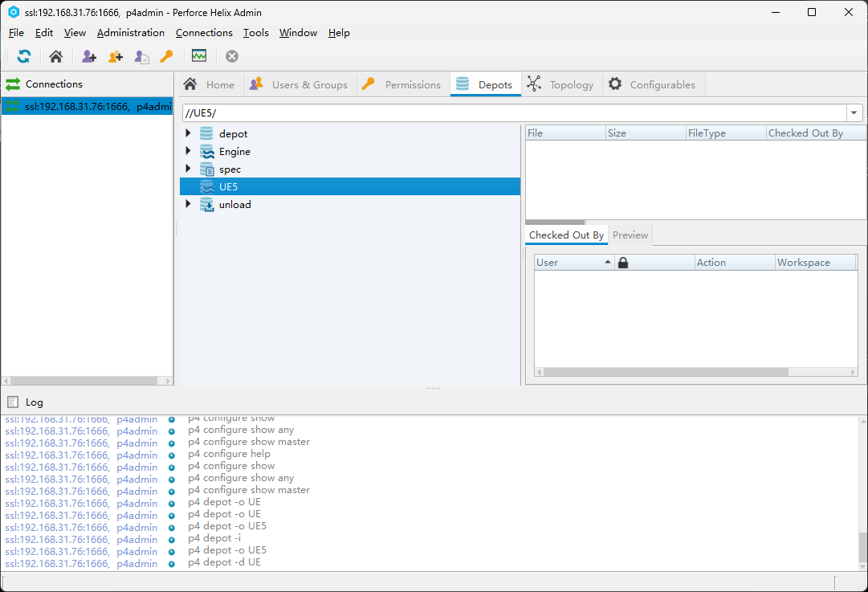The image size is (868, 592).
Task: Switch to the Users & Groups tab
Action: click(300, 84)
